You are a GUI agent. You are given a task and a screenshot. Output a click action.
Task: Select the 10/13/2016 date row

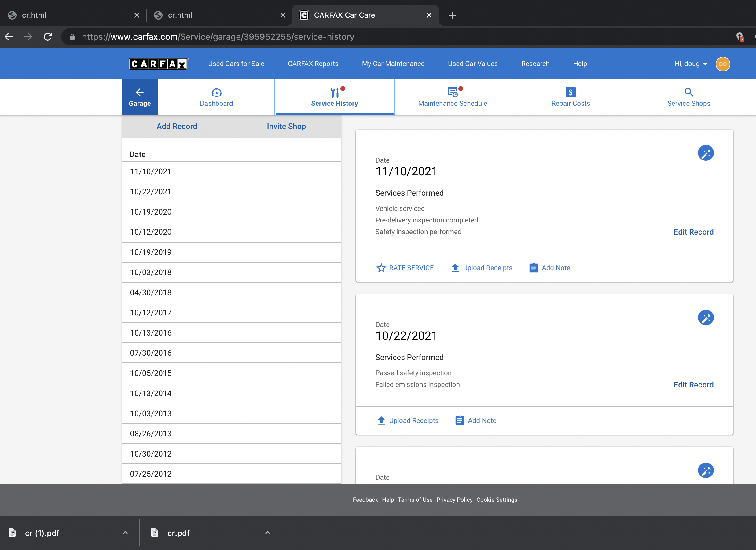pyautogui.click(x=232, y=333)
